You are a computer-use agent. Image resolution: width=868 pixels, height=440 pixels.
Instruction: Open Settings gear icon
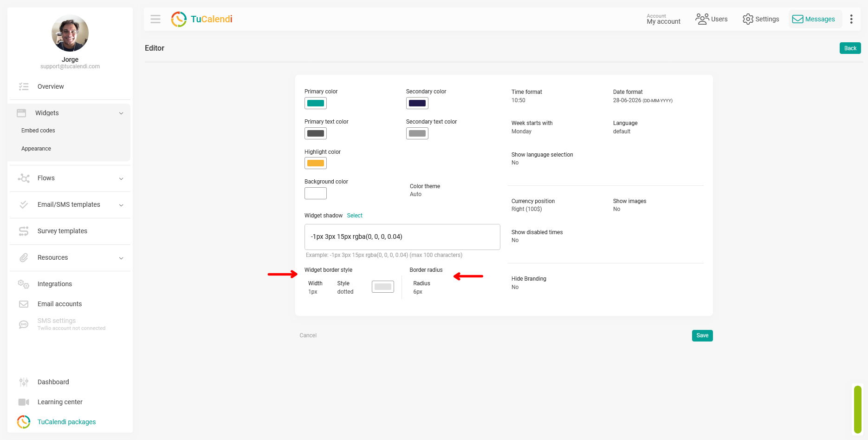[748, 19]
